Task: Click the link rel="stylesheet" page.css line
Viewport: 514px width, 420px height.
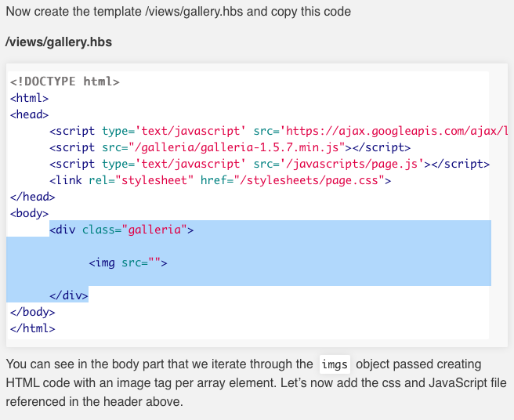Action: click(x=220, y=180)
